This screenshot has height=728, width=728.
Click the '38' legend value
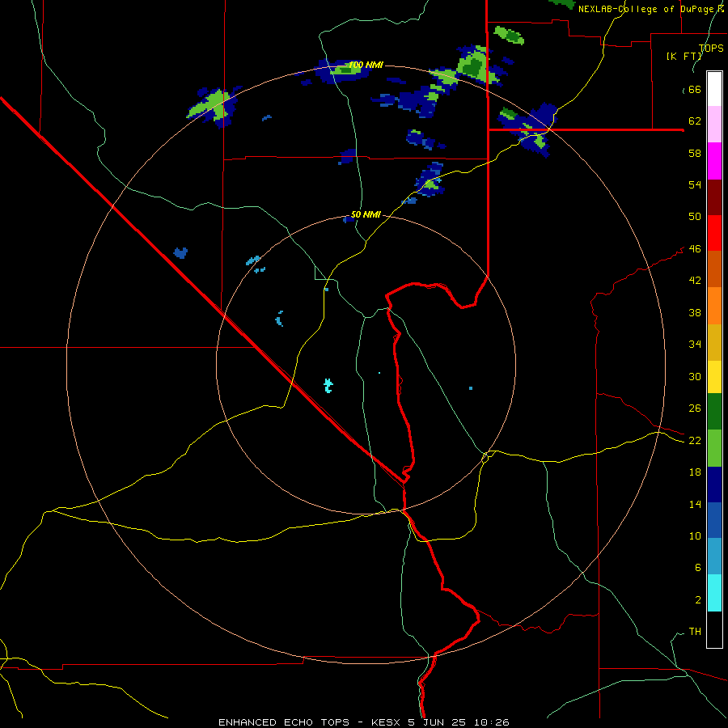(x=695, y=312)
